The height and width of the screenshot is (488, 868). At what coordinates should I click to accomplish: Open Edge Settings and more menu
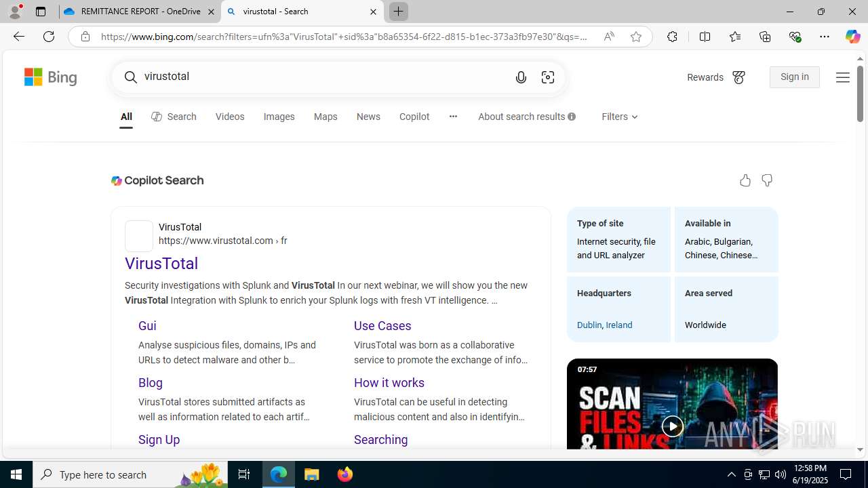pyautogui.click(x=825, y=37)
